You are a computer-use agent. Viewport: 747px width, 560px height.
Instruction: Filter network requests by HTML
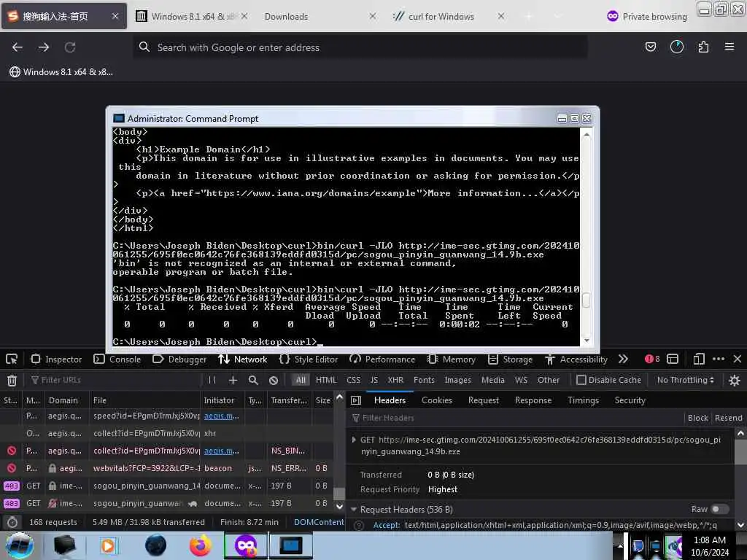click(x=326, y=380)
